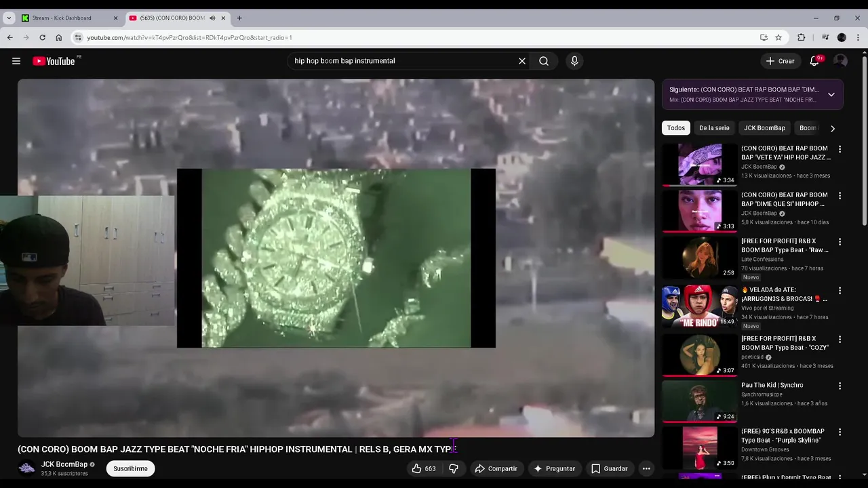868x488 pixels.
Task: Open options for "Purple Skyline" video
Action: [840, 432]
